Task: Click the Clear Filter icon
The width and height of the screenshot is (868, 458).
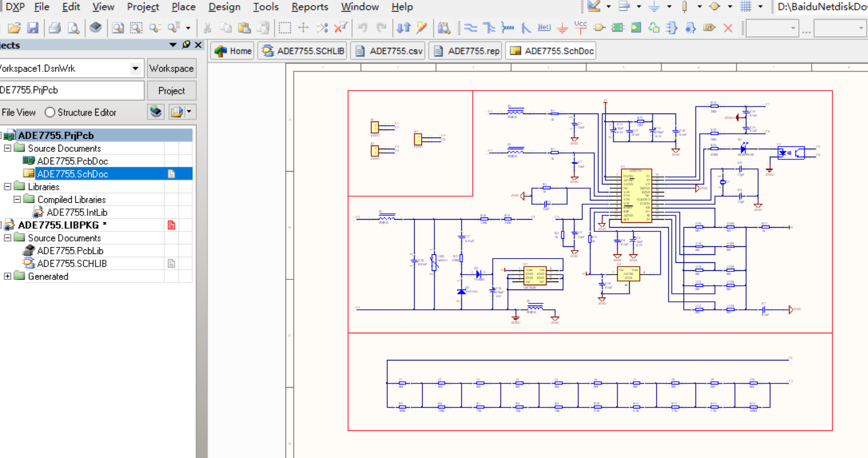Action: point(340,28)
